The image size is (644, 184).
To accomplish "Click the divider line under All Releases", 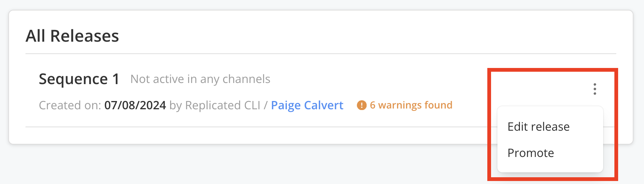I will click(321, 54).
